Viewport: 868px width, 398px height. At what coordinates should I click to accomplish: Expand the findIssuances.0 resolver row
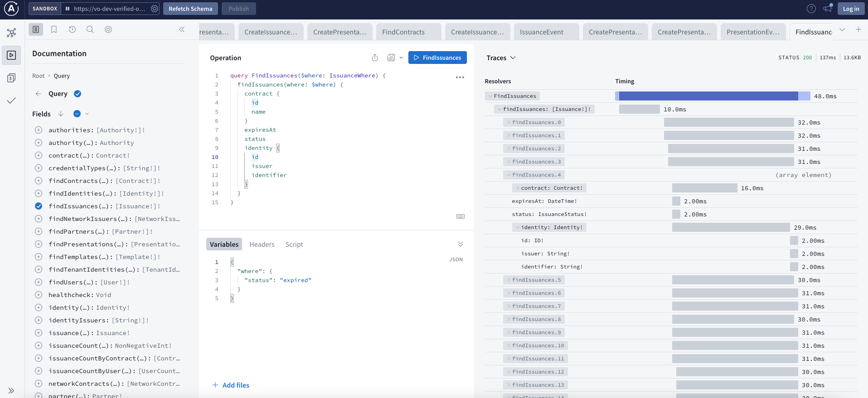point(509,122)
